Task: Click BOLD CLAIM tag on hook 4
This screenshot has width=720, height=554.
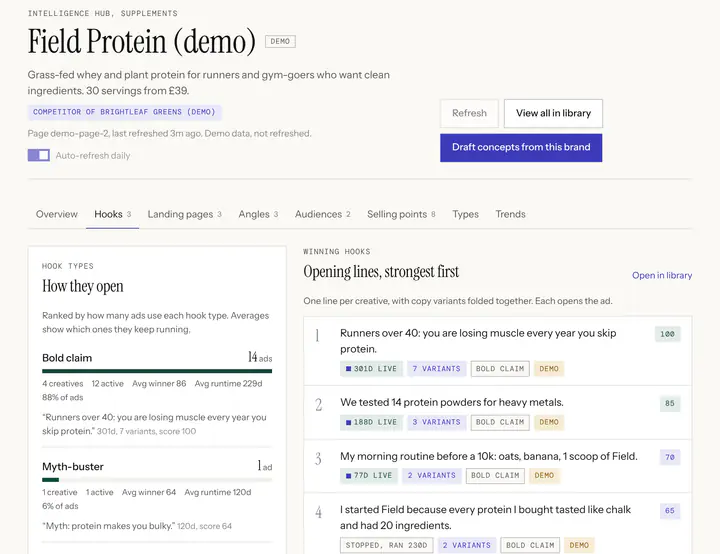Action: point(530,545)
